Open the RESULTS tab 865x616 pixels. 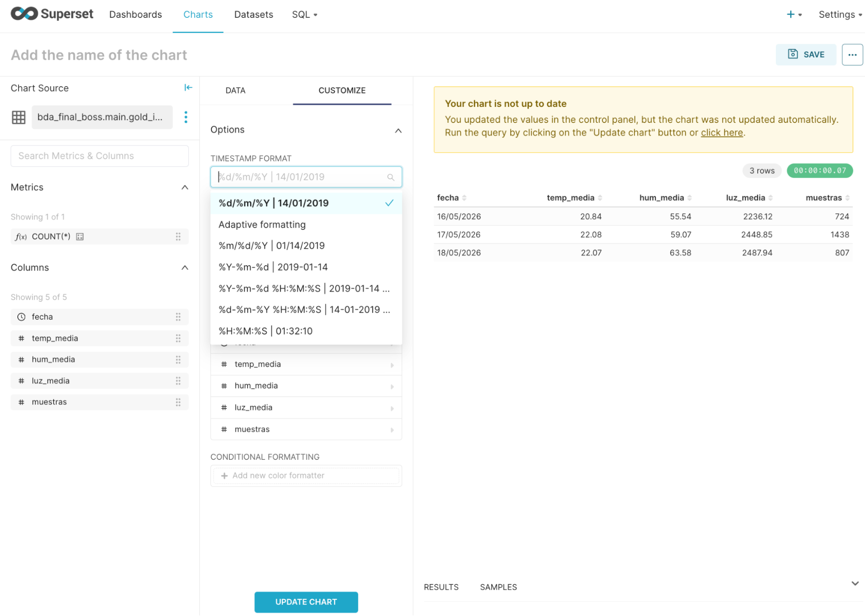441,587
